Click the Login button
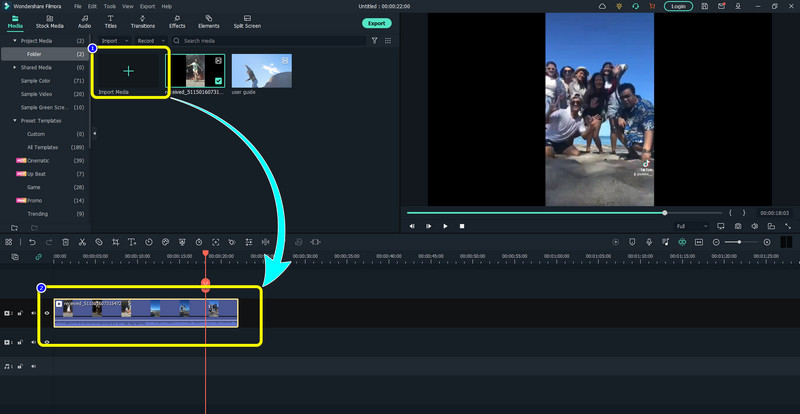Viewport: 800px width, 414px height. tap(679, 6)
